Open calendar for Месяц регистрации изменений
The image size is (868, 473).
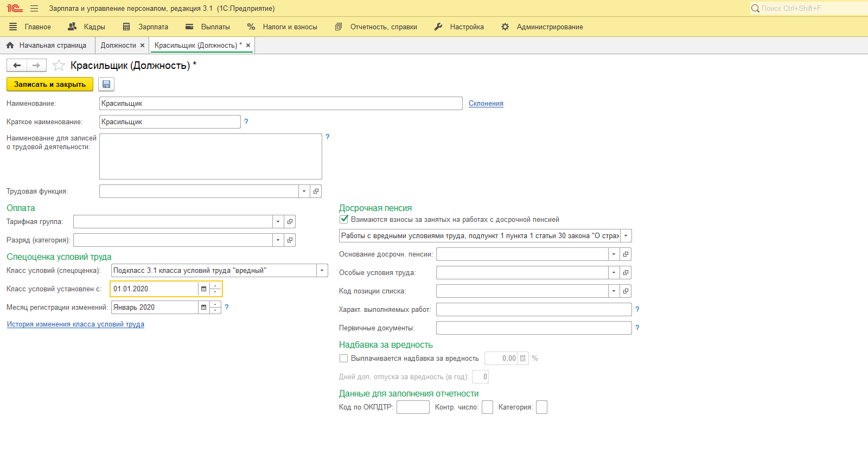(203, 308)
